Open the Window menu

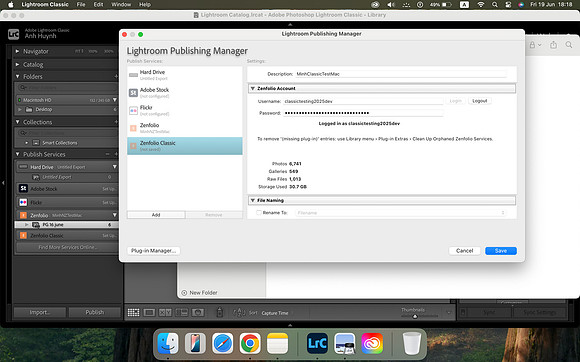121,4
